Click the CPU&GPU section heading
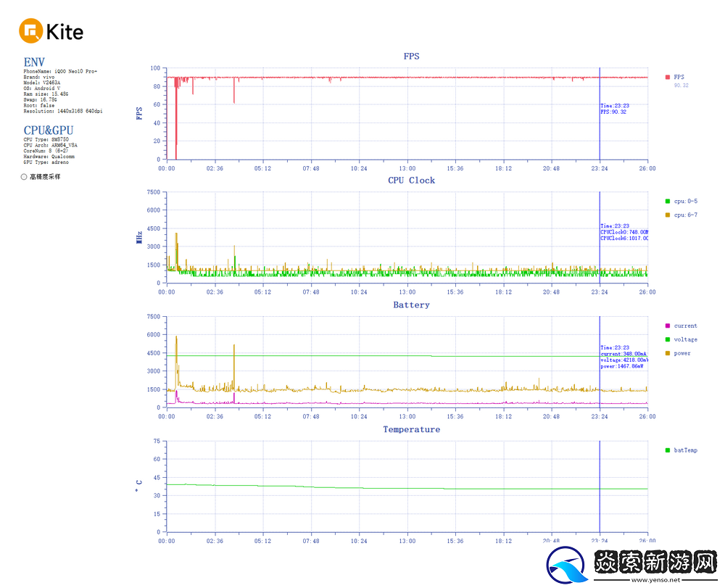The height and width of the screenshot is (588, 725). tap(48, 131)
